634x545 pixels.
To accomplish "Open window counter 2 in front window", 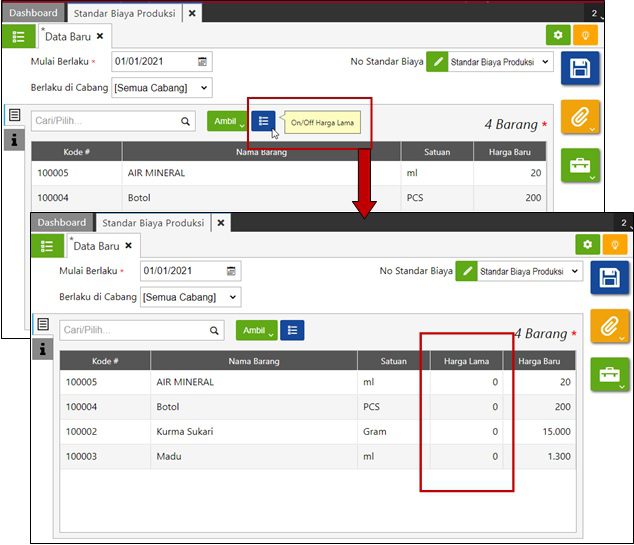I will pyautogui.click(x=624, y=223).
